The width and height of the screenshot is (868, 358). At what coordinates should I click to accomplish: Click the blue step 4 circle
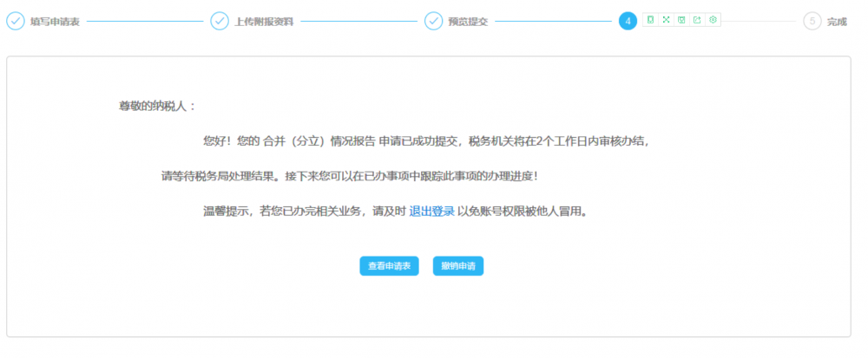628,21
